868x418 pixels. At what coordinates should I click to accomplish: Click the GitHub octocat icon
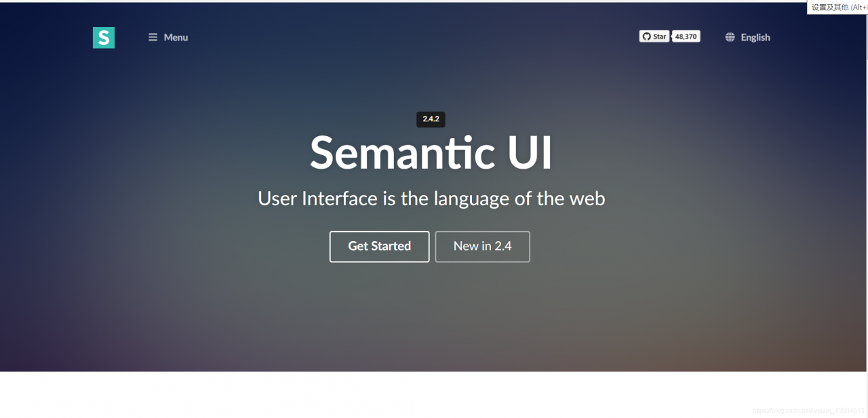646,37
